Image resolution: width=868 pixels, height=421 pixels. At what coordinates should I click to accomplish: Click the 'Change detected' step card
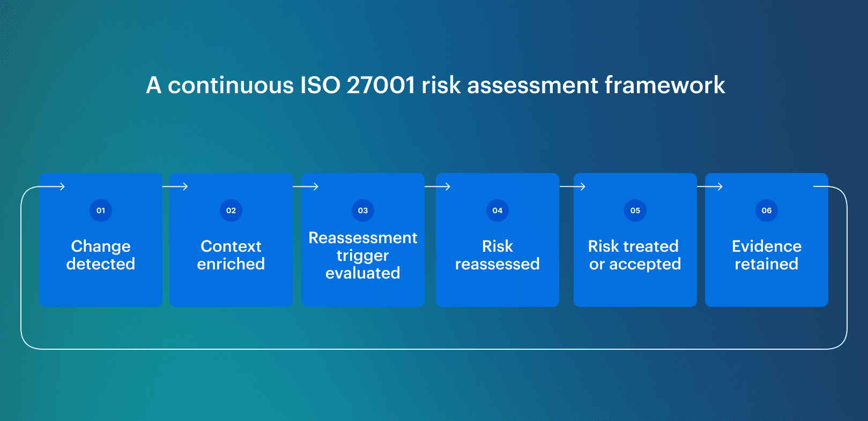[101, 240]
